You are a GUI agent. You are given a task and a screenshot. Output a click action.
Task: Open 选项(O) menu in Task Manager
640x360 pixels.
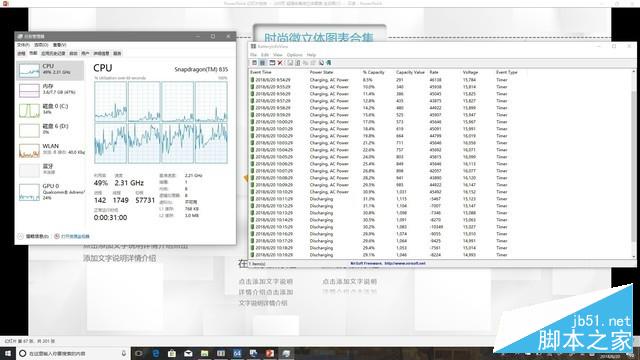(41, 45)
